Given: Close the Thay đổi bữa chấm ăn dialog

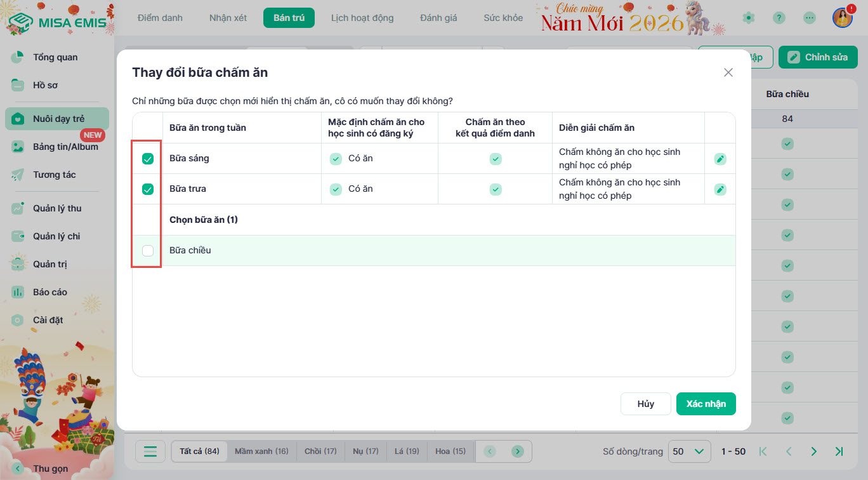Looking at the screenshot, I should [728, 72].
